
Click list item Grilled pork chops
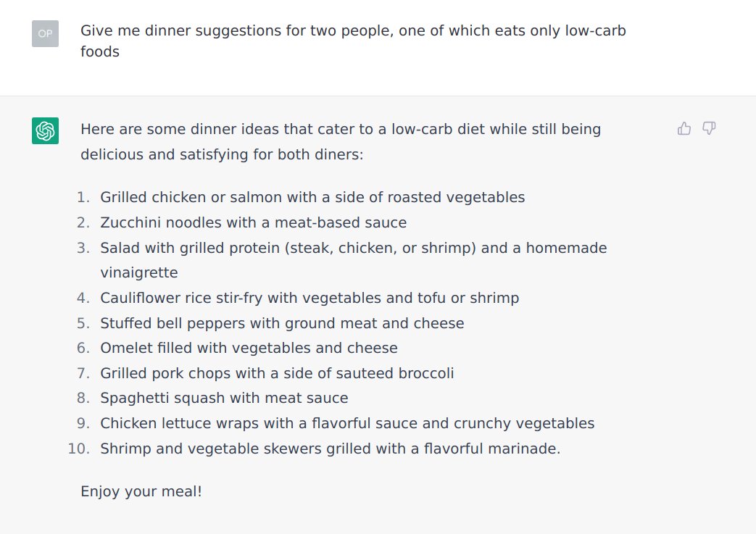(277, 373)
